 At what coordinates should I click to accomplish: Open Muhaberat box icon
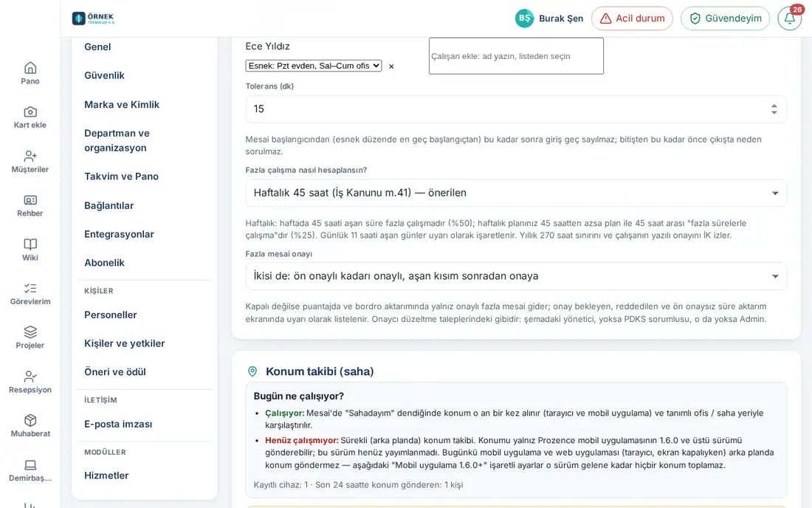pos(30,420)
